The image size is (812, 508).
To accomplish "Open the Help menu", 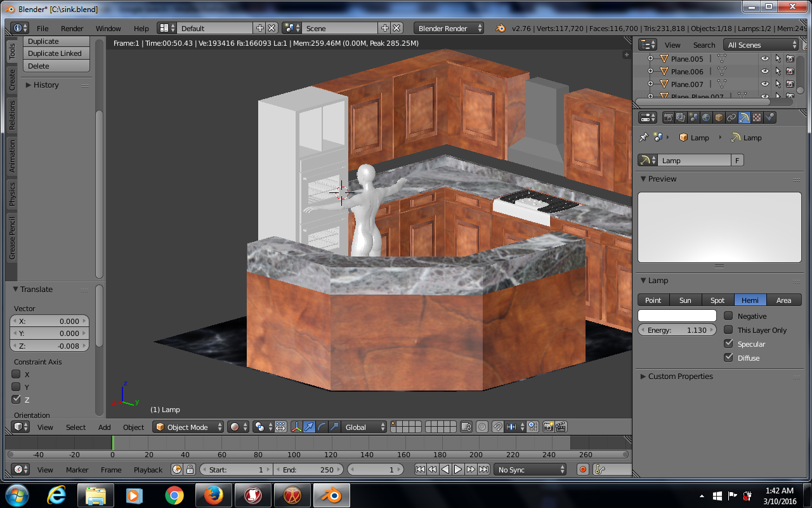I will pos(141,29).
